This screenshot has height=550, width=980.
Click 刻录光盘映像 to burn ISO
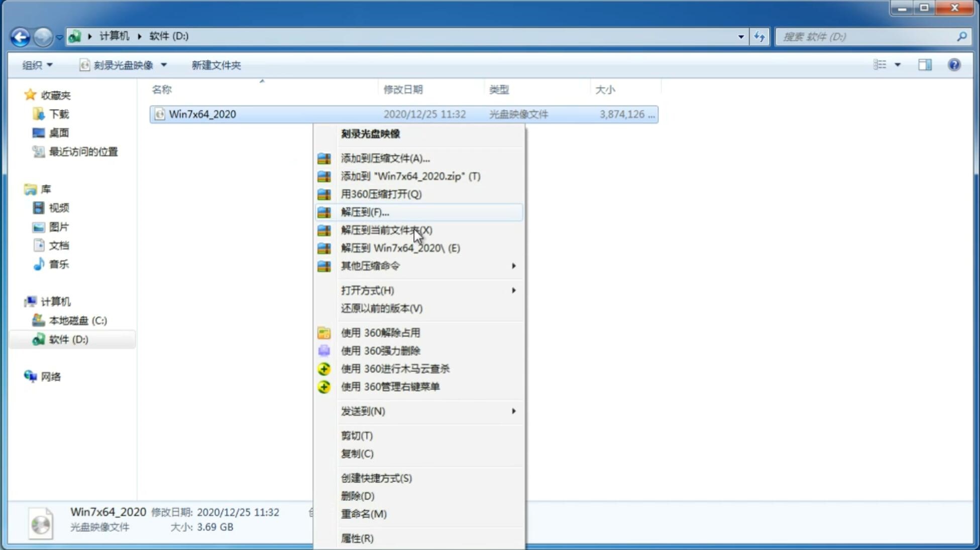pos(371,133)
